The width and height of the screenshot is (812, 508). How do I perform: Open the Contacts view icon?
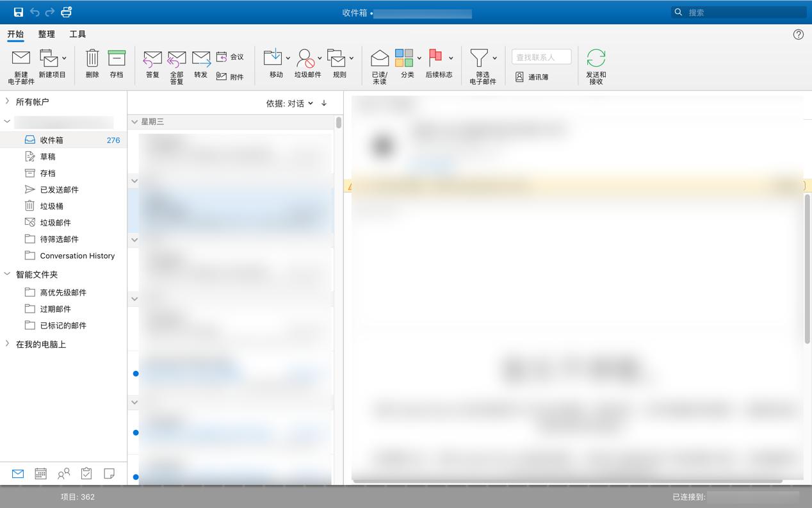[x=63, y=473]
